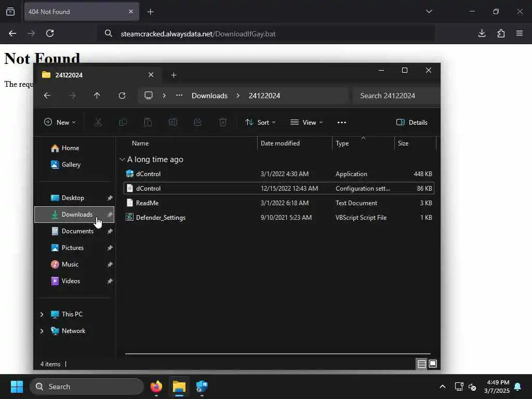The width and height of the screenshot is (532, 399).
Task: Click the Share icon in Explorer toolbar
Action: [x=198, y=123]
